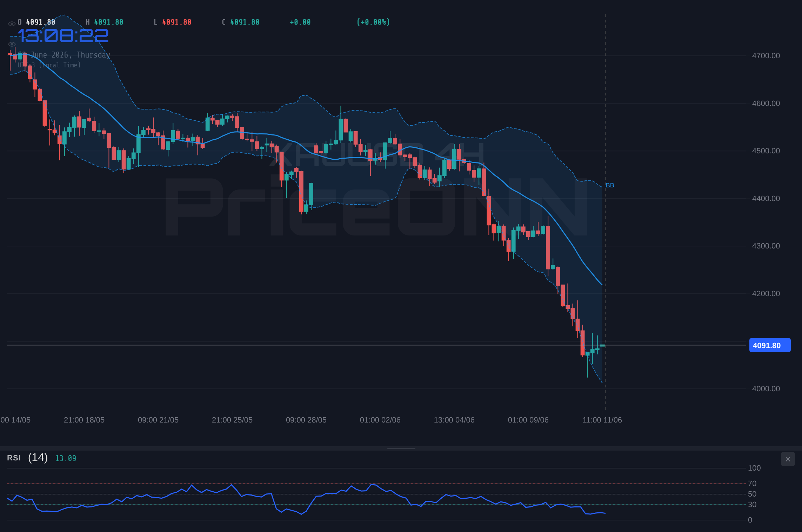Click the RSI value 13.09
The image size is (802, 532).
pos(66,458)
